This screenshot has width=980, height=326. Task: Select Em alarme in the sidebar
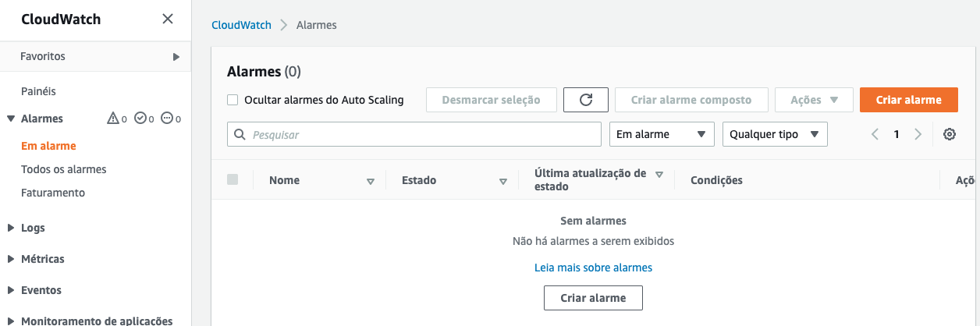pyautogui.click(x=48, y=146)
